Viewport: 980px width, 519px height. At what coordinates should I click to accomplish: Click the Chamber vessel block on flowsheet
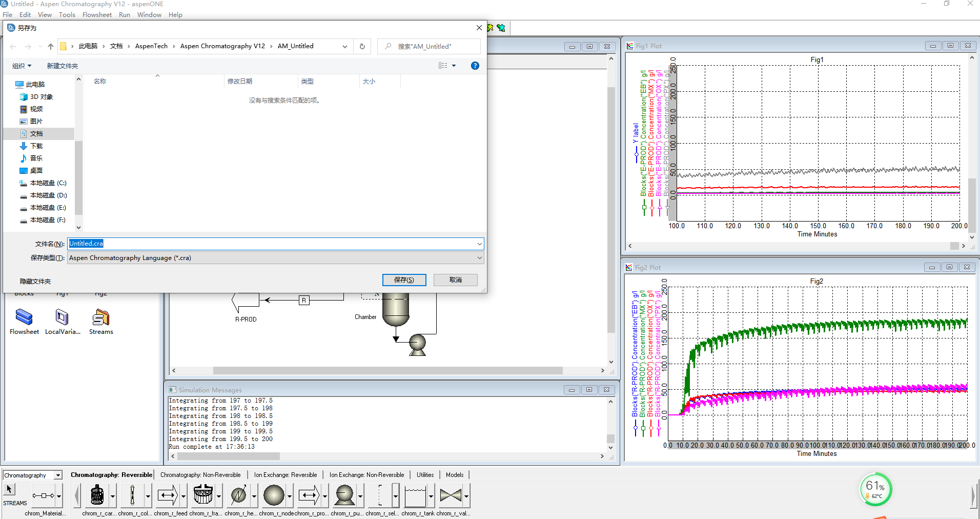396,309
